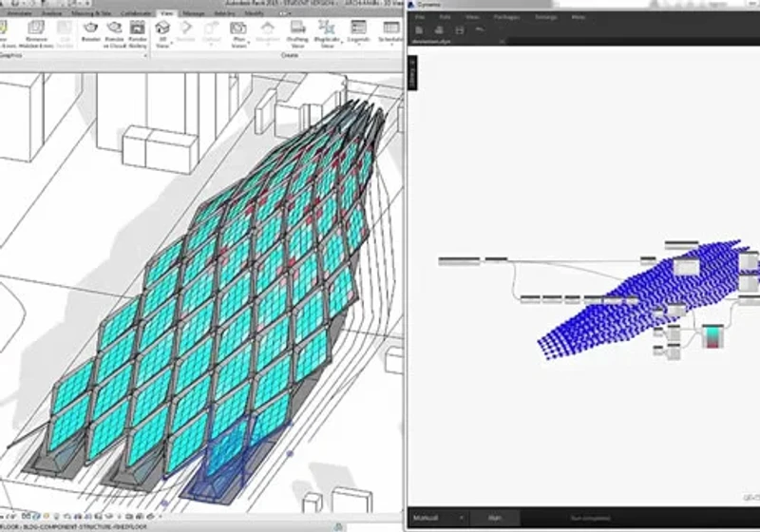Open the Dynamo Settings menu
This screenshot has width=760, height=532.
[x=545, y=17]
